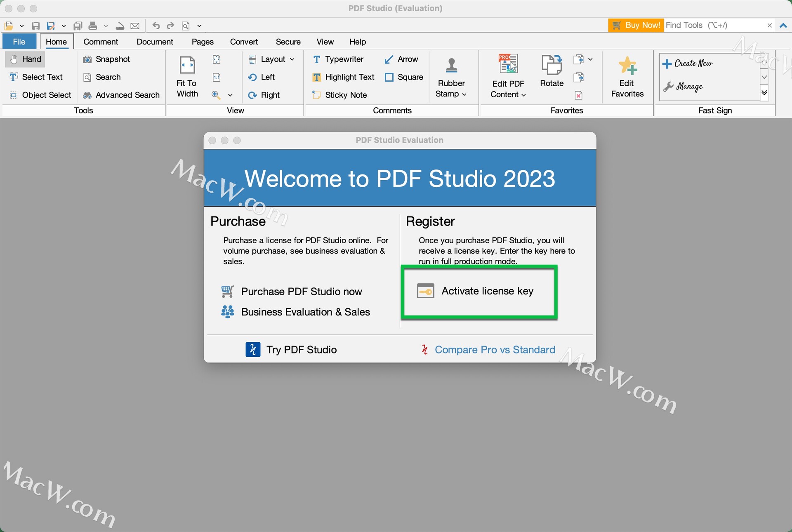792x532 pixels.
Task: Expand the Print dropdown arrow
Action: pos(106,26)
